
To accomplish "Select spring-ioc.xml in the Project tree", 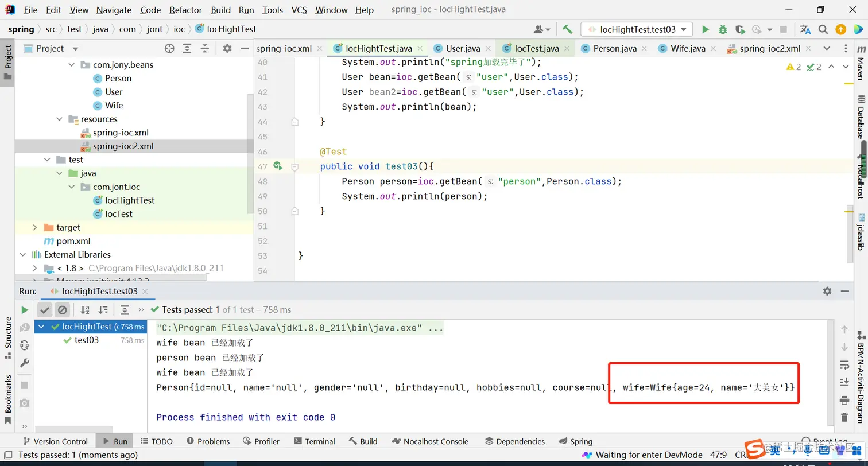I will [x=121, y=133].
